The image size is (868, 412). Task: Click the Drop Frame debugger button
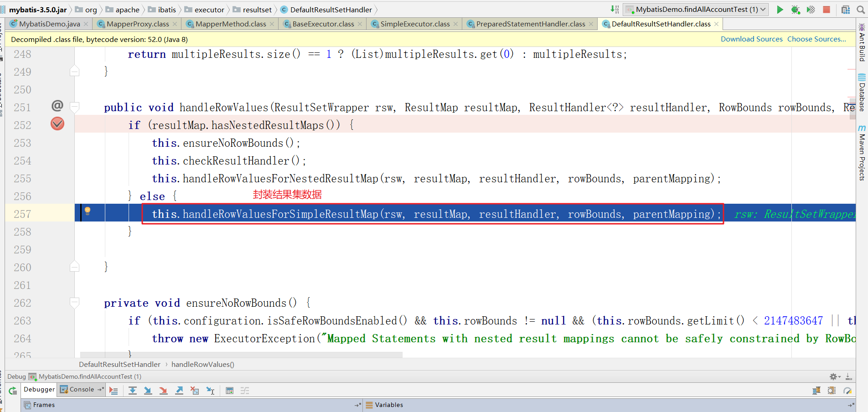pyautogui.click(x=195, y=391)
